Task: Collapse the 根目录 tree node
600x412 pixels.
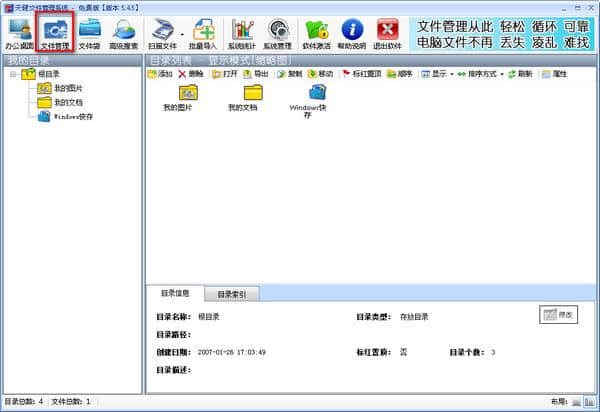Action: [12, 74]
